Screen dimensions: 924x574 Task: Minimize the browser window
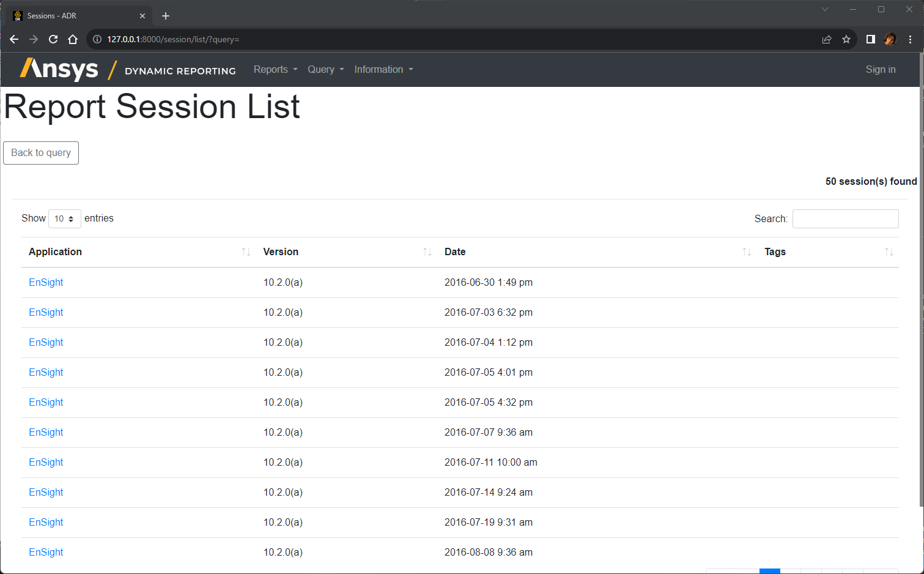point(853,9)
